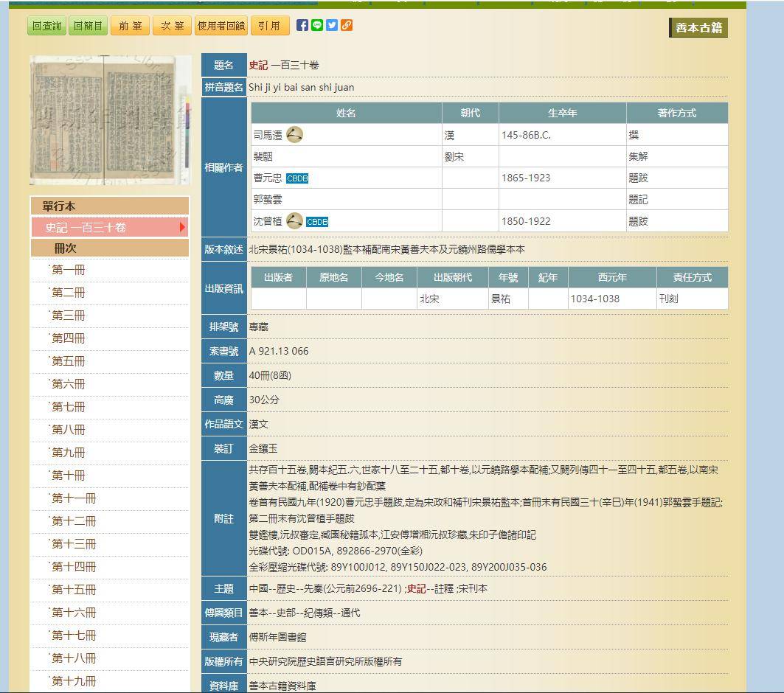Click the 回查詢 button
This screenshot has height=693, width=784.
click(x=46, y=24)
